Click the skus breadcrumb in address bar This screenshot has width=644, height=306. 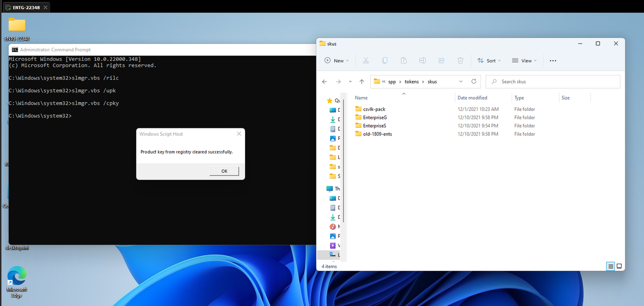click(x=432, y=82)
